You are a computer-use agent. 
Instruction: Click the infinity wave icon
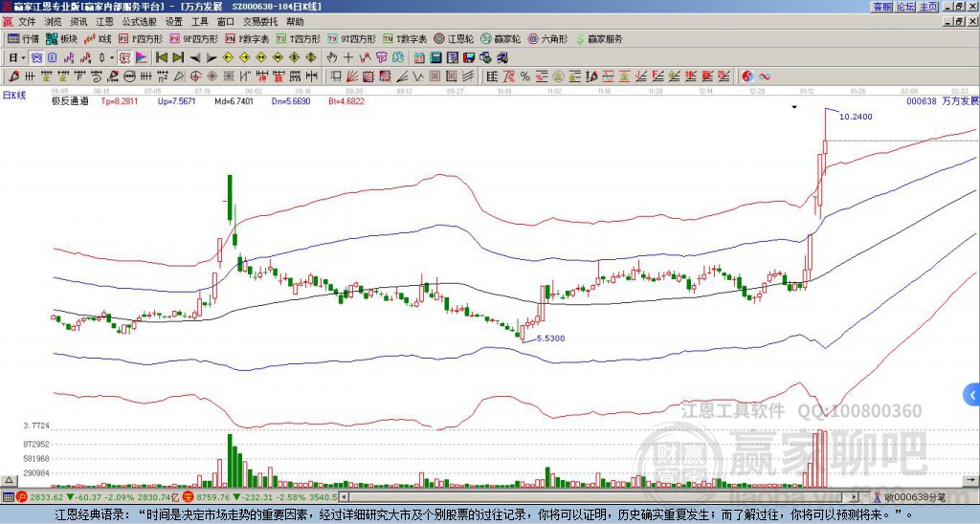[764, 76]
